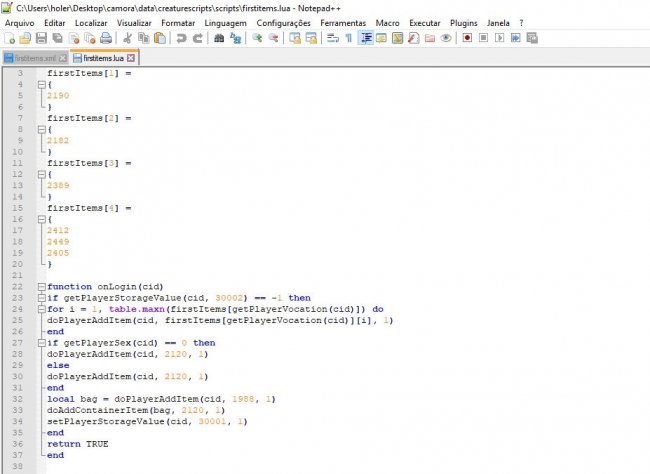Open the ? help menu
650x474 pixels.
521,23
